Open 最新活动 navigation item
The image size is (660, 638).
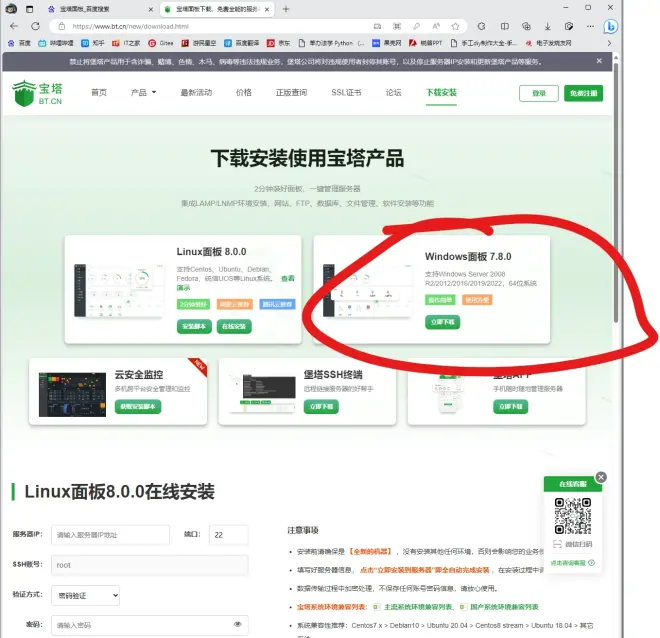click(x=196, y=93)
